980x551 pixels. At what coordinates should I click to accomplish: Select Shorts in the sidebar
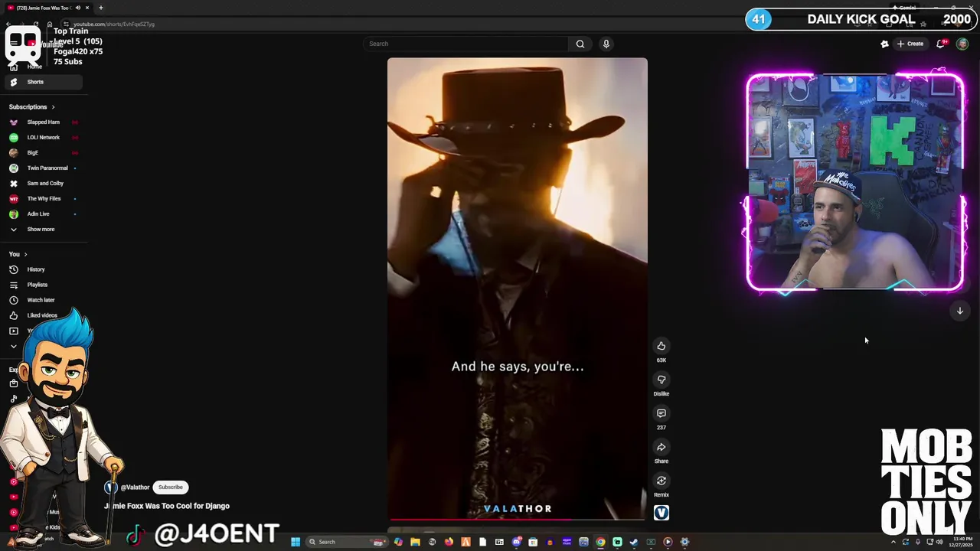tap(43, 82)
